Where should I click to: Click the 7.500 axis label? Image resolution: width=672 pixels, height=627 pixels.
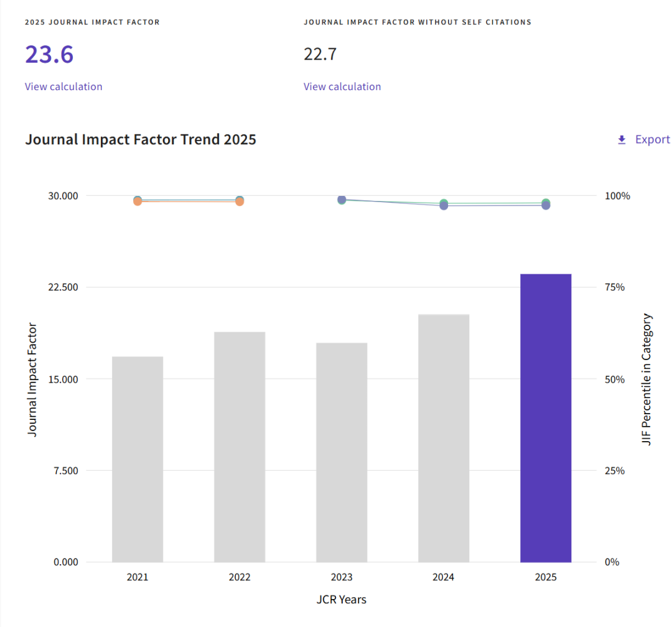tap(65, 471)
